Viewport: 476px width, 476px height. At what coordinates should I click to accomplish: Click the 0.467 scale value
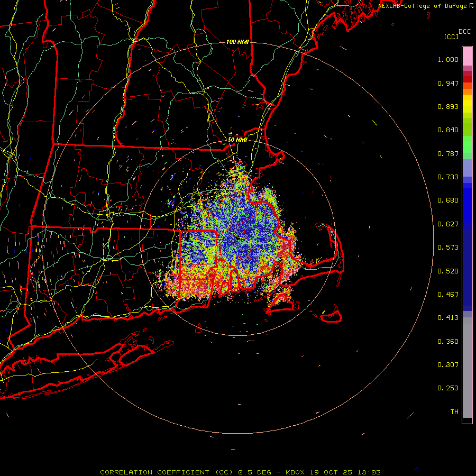pyautogui.click(x=448, y=295)
